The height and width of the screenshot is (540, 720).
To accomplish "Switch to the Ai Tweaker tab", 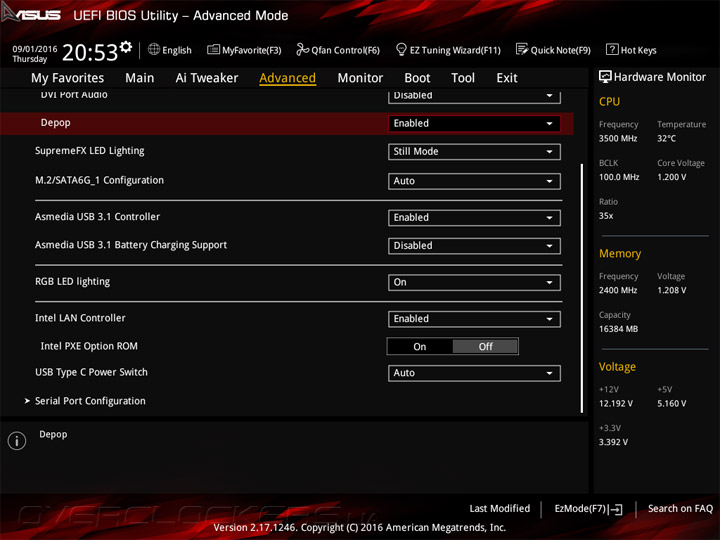I will tap(207, 78).
